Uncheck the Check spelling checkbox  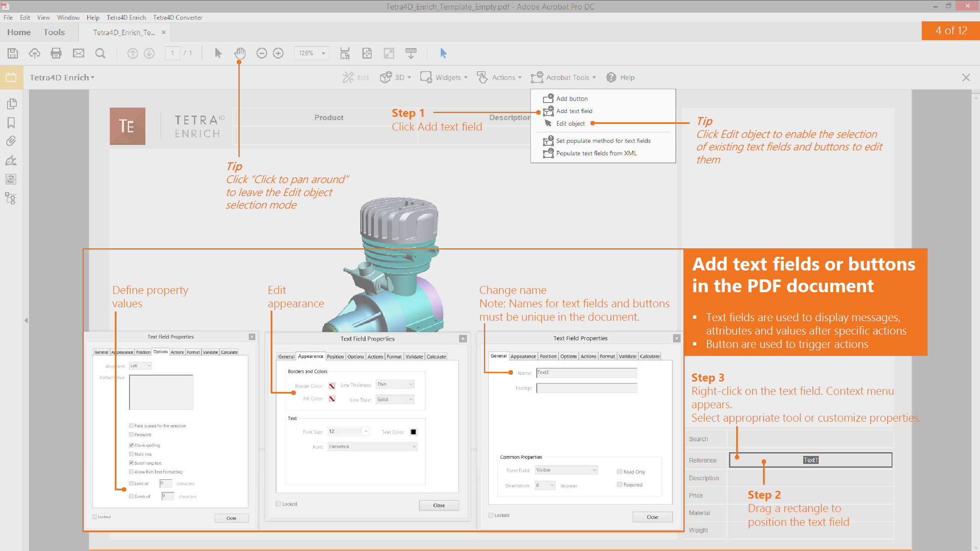click(131, 445)
